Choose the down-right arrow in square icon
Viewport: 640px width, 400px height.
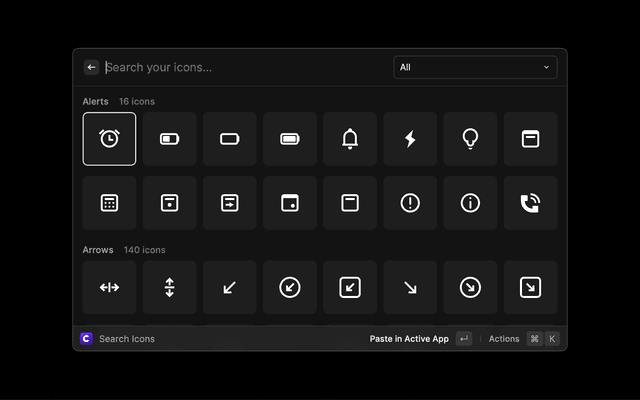[x=530, y=288]
